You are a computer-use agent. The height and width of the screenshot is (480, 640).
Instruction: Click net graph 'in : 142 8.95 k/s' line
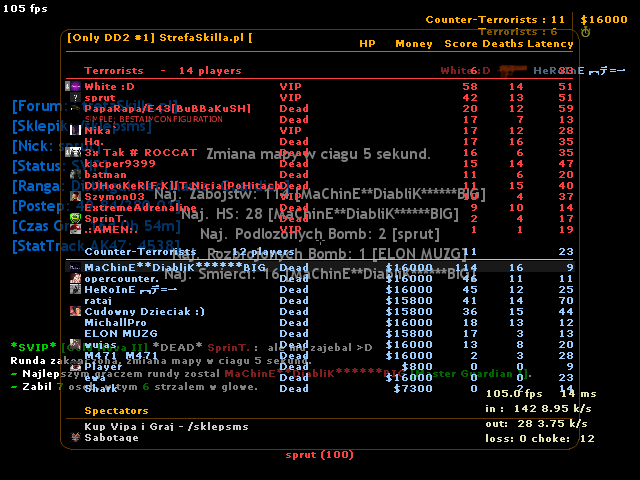point(538,409)
